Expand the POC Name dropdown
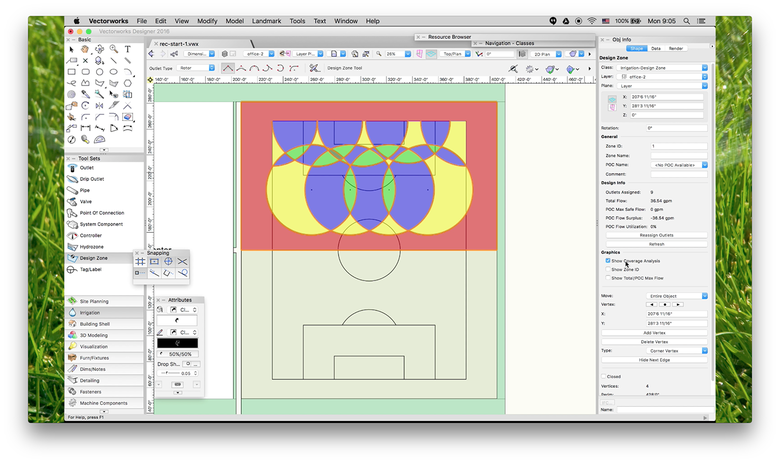The height and width of the screenshot is (463, 780). click(677, 163)
